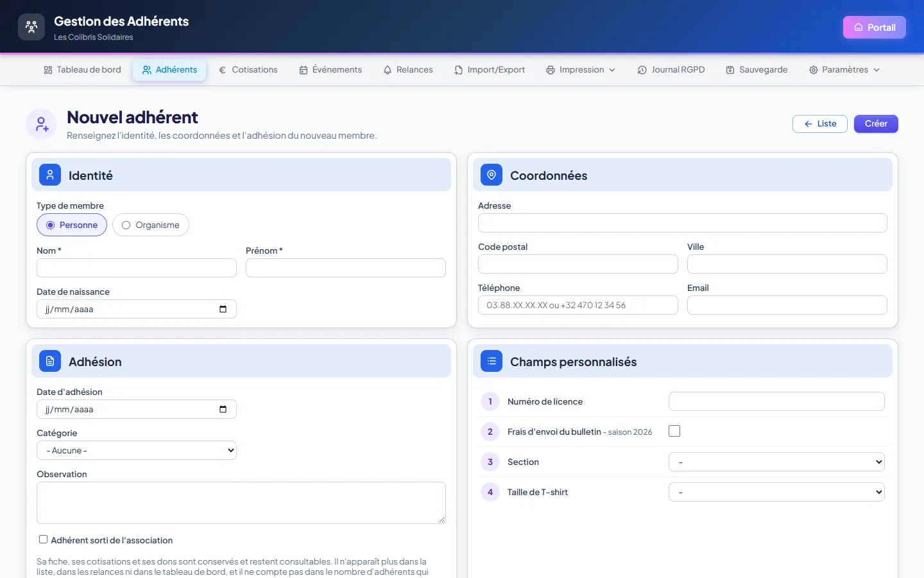Return to list with Liste button
924x578 pixels.
[820, 124]
